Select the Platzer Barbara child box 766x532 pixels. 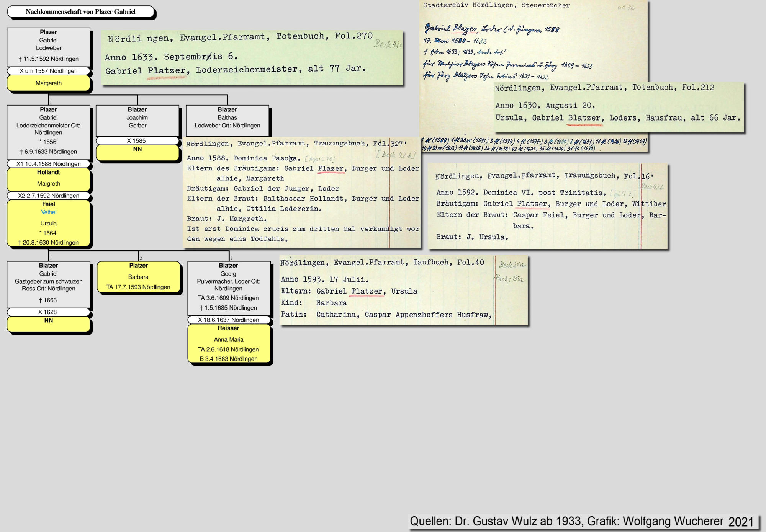[x=138, y=277]
